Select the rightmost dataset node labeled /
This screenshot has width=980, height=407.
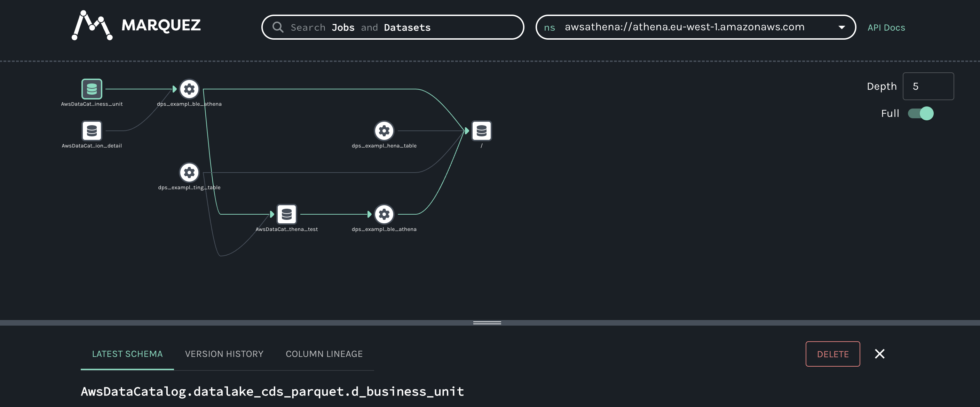tap(481, 131)
